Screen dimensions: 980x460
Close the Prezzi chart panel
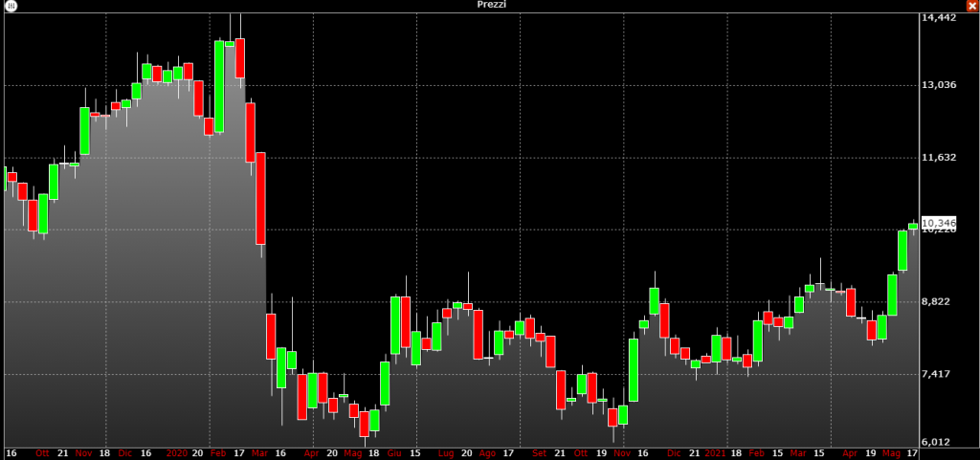pyautogui.click(x=972, y=6)
